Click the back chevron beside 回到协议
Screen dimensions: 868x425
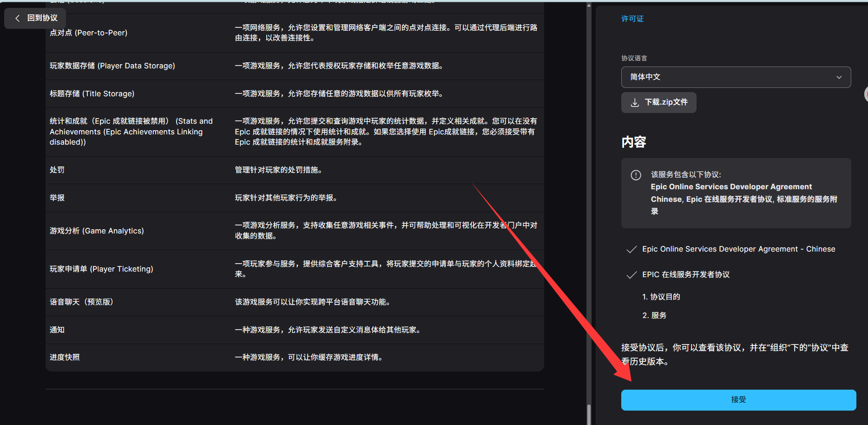pos(18,18)
